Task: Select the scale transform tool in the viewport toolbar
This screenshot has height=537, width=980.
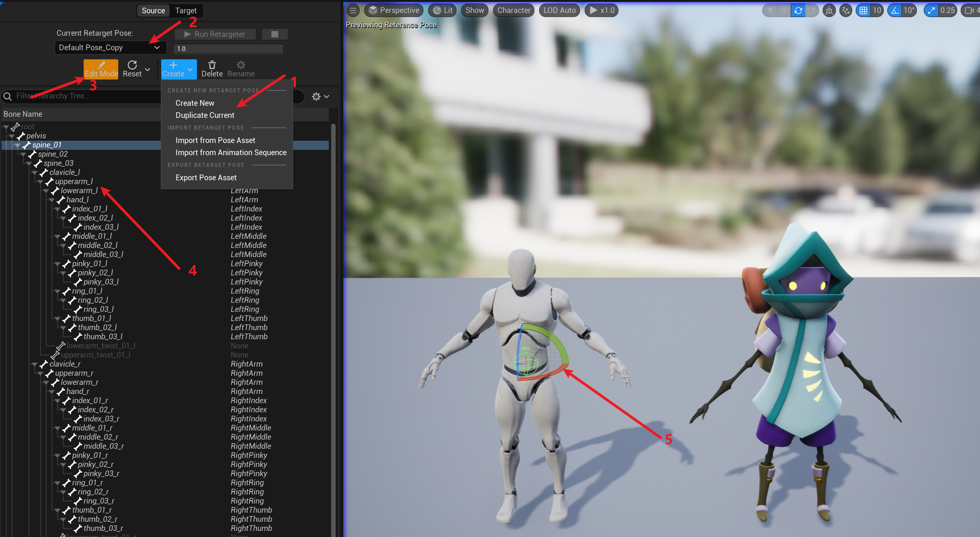Action: [812, 11]
